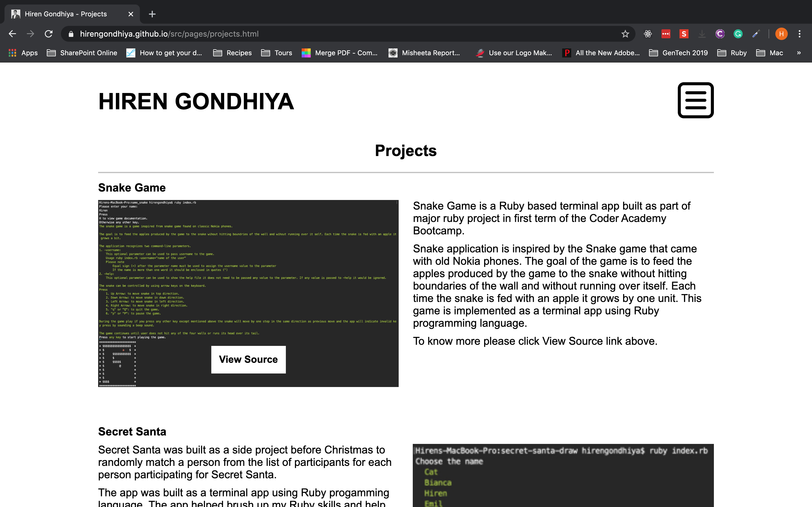This screenshot has height=507, width=812.
Task: Click the bookmark star icon
Action: coord(625,34)
